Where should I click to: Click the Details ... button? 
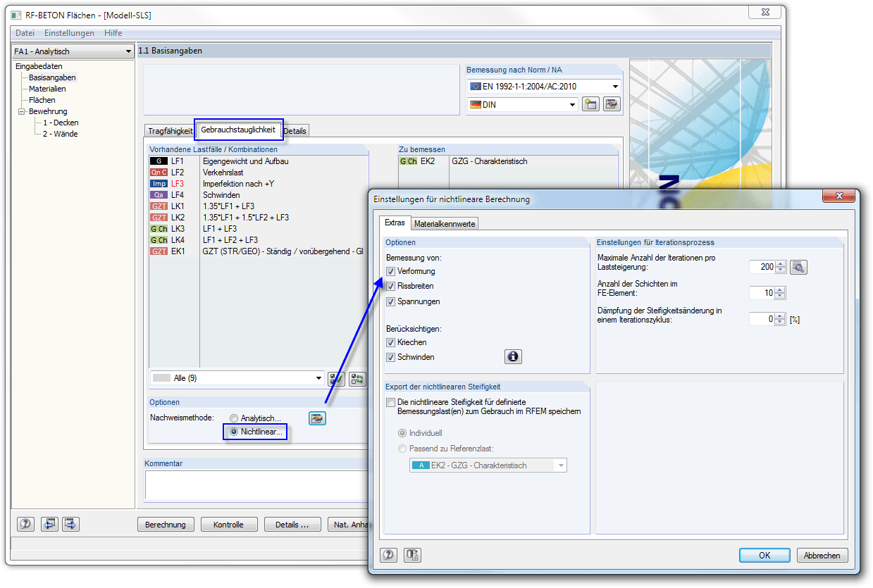tap(292, 525)
